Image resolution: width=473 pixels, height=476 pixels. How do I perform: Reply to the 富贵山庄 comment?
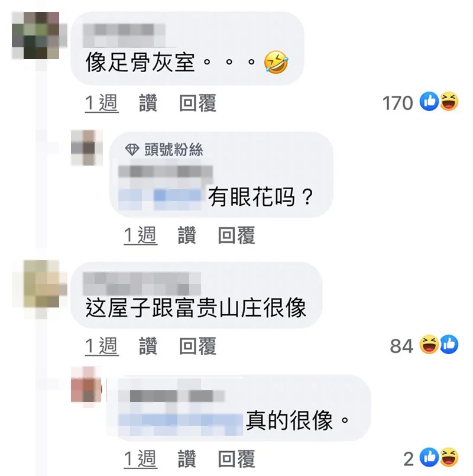[x=197, y=346]
